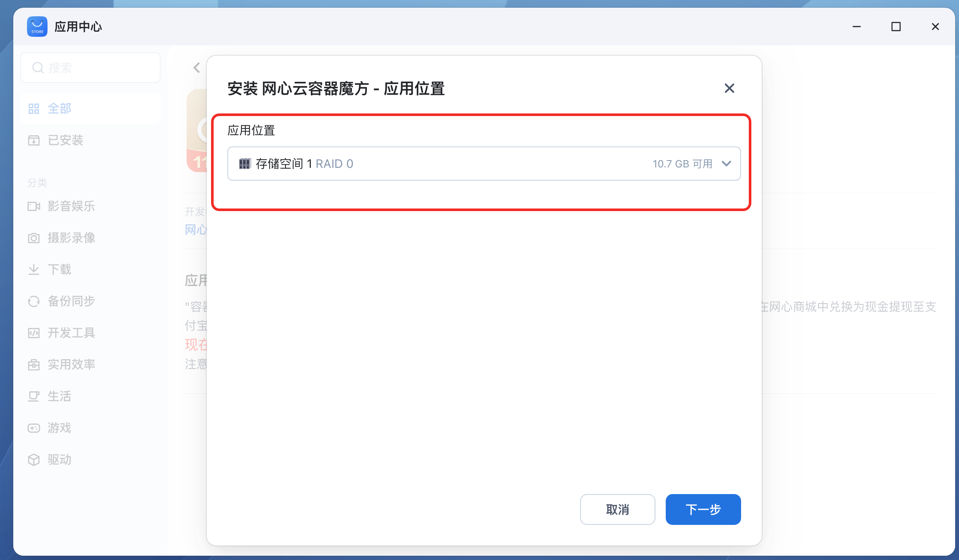Screen dimensions: 959x560
Task: Open the 已安装 installed apps section
Action: pyautogui.click(x=90, y=140)
